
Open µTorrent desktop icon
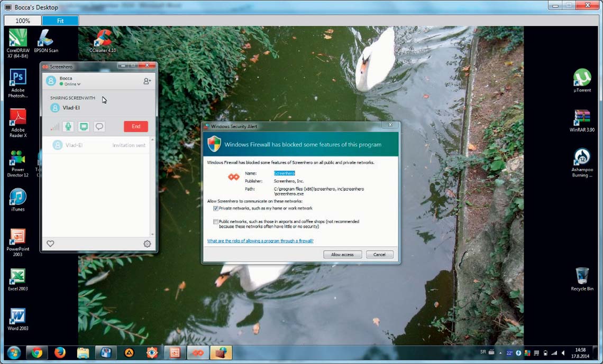[582, 81]
